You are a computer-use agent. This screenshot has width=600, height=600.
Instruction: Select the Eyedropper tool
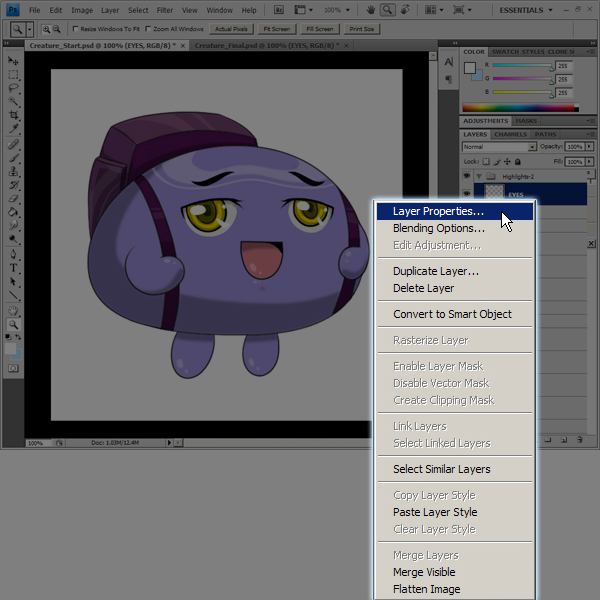pos(13,128)
